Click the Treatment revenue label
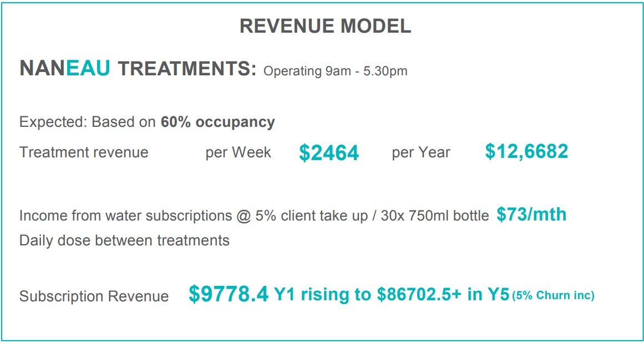Screen dimensions: 644x344 (x=84, y=152)
